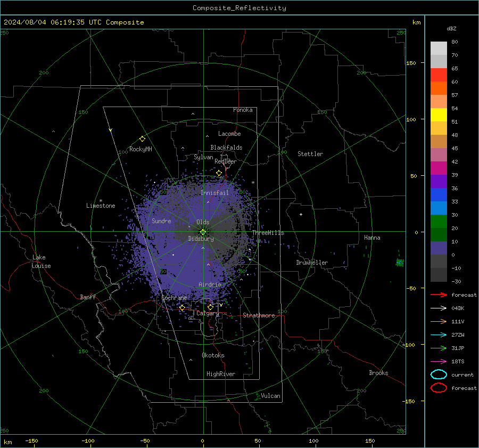Click the Lacombe town label
Image resolution: width=479 pixels, height=448 pixels.
pos(229,134)
